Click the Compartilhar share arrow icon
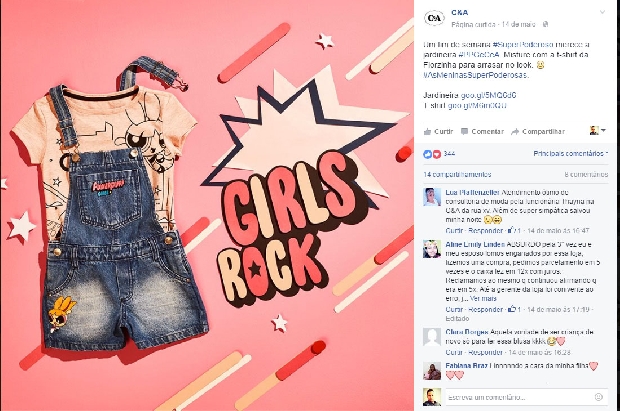Screen dimensions: 620x411 coord(514,132)
